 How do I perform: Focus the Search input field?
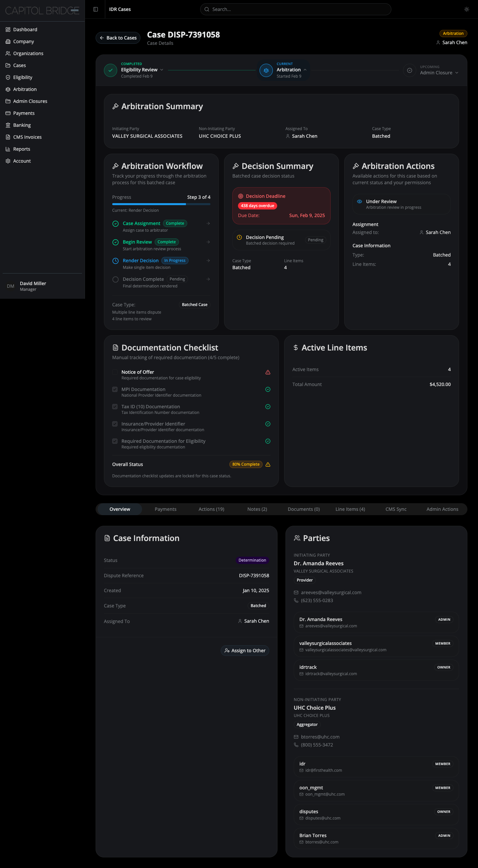click(x=295, y=9)
